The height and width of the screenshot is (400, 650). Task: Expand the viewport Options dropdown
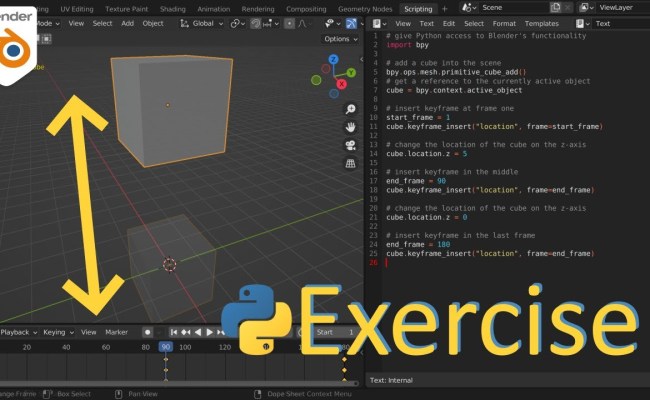click(341, 39)
